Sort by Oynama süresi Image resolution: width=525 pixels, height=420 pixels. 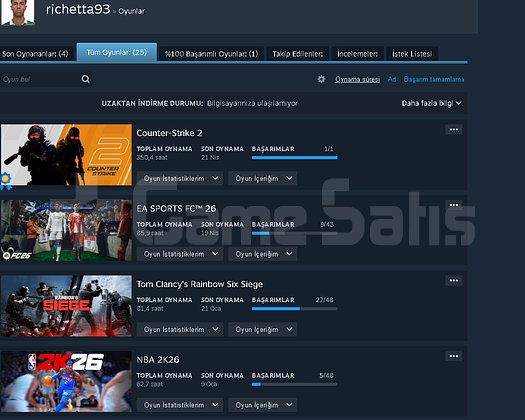(x=358, y=79)
